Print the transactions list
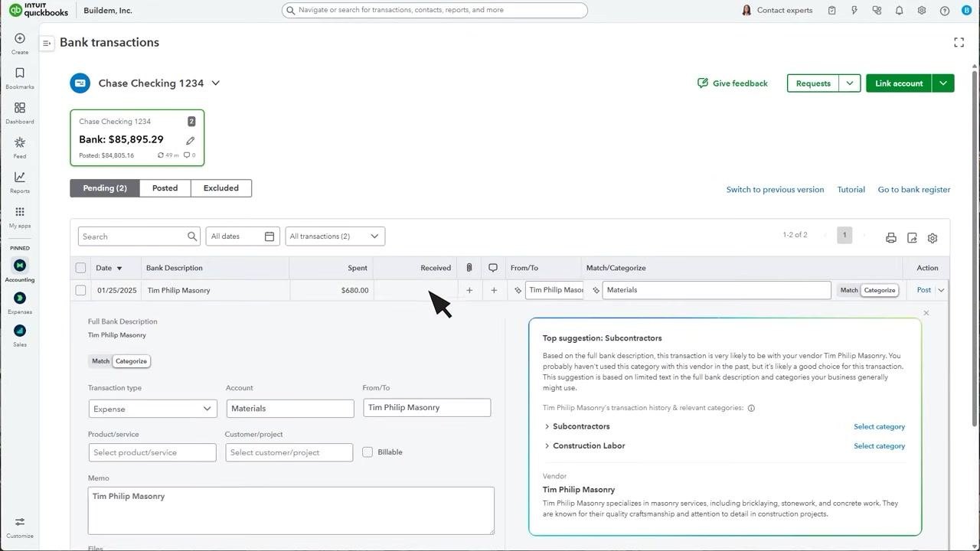Image resolution: width=980 pixels, height=551 pixels. [891, 238]
